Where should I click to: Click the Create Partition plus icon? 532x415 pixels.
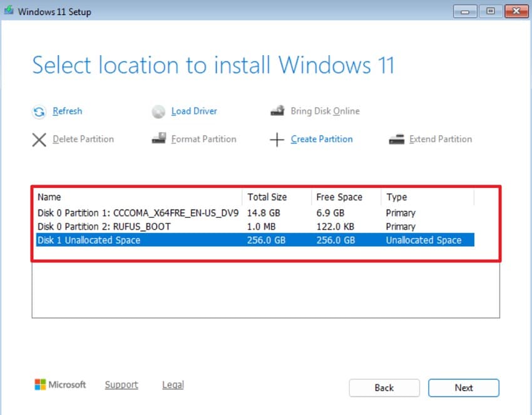click(277, 140)
